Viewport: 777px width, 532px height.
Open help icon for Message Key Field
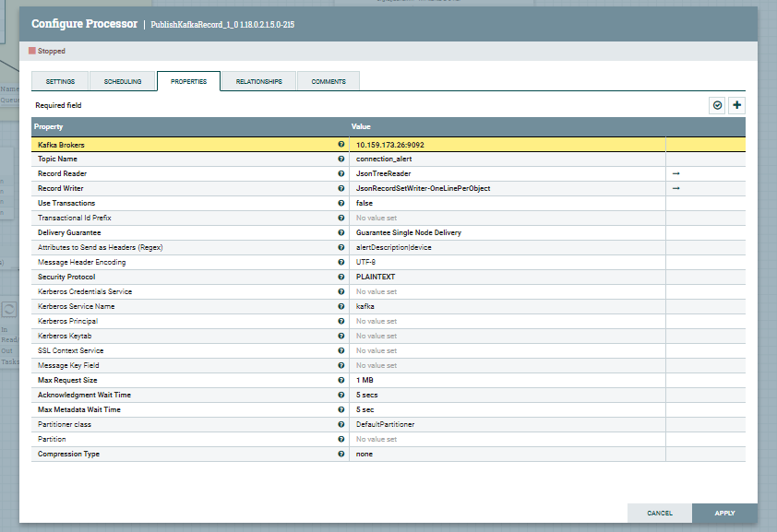click(x=341, y=365)
